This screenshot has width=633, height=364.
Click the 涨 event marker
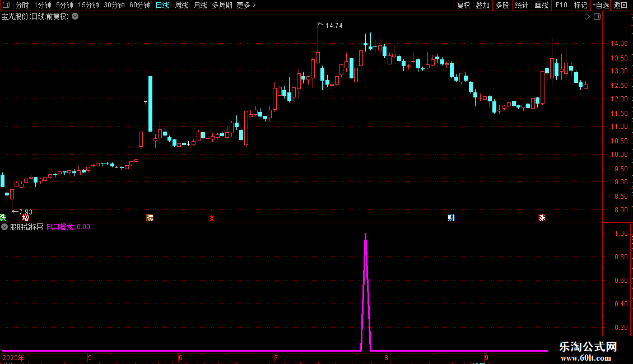pyautogui.click(x=542, y=218)
